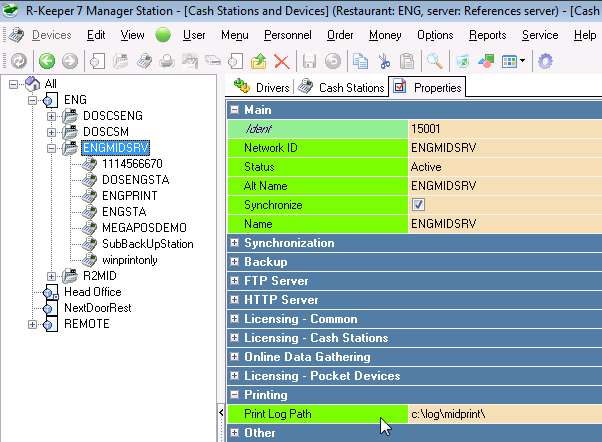Screen dimensions: 602x442
Task: Open the Reports menu
Action: coord(488,35)
